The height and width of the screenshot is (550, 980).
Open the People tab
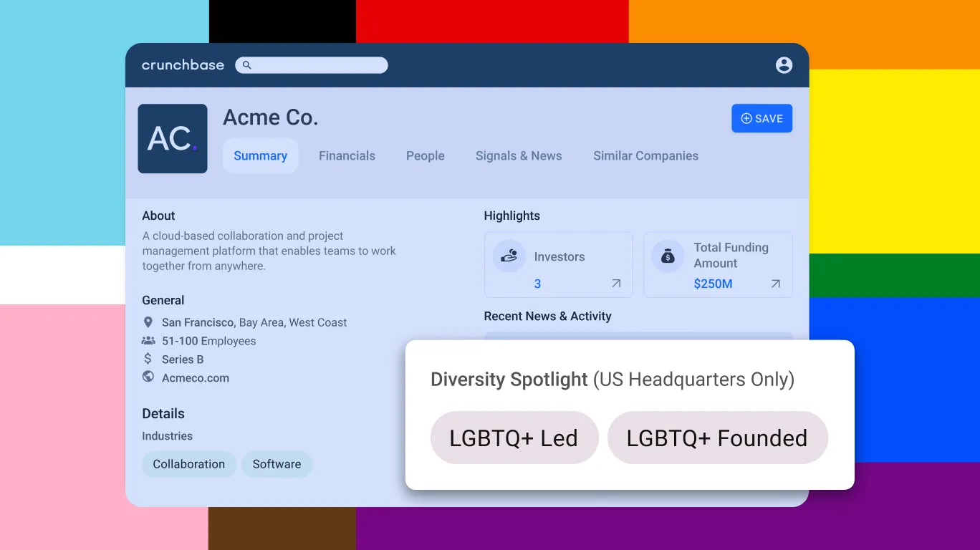(426, 155)
